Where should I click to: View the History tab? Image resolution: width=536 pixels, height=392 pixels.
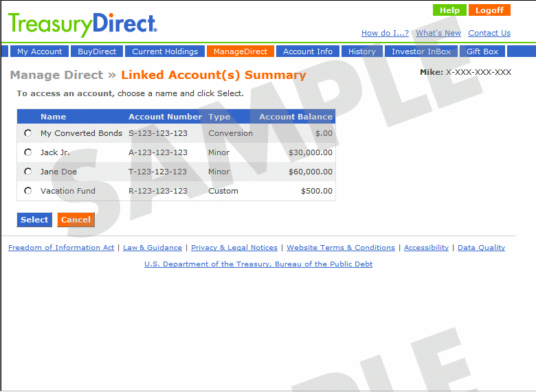coord(362,51)
